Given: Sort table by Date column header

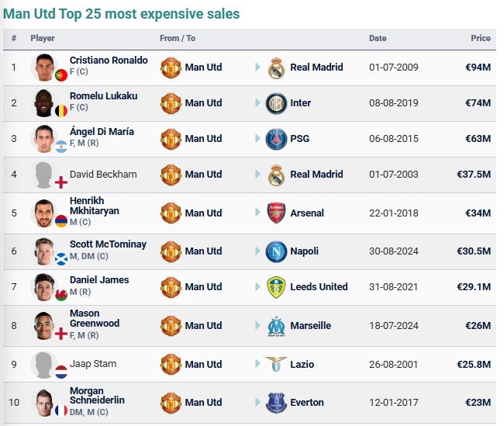Looking at the screenshot, I should (x=378, y=38).
